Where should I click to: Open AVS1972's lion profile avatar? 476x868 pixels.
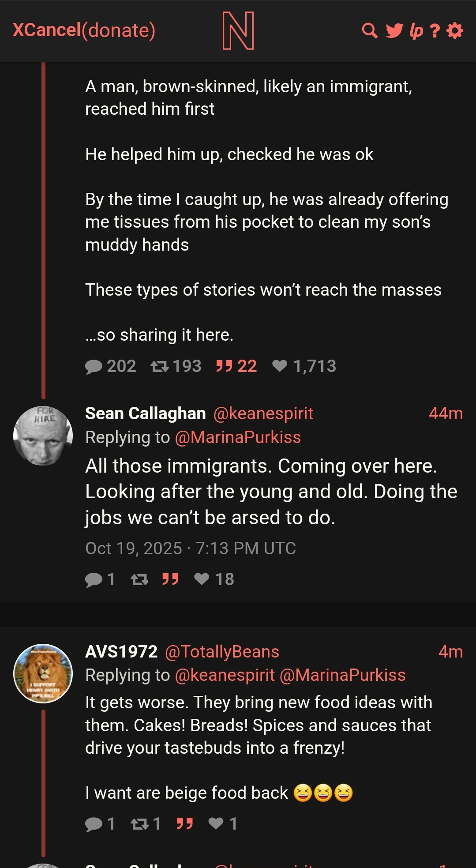click(x=43, y=673)
